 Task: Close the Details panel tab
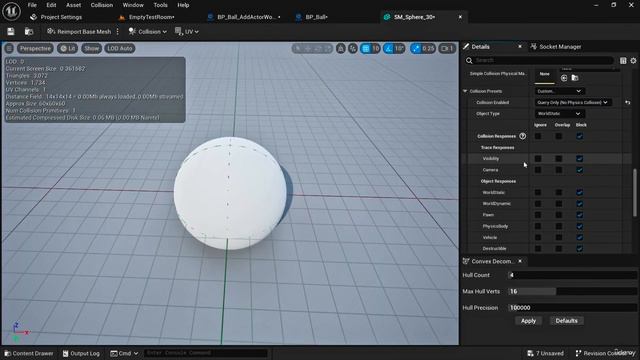(x=520, y=47)
